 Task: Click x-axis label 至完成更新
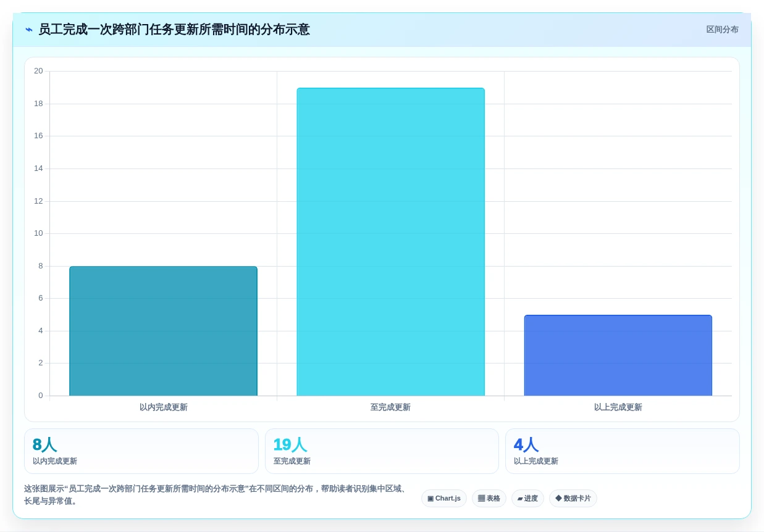[x=390, y=407]
